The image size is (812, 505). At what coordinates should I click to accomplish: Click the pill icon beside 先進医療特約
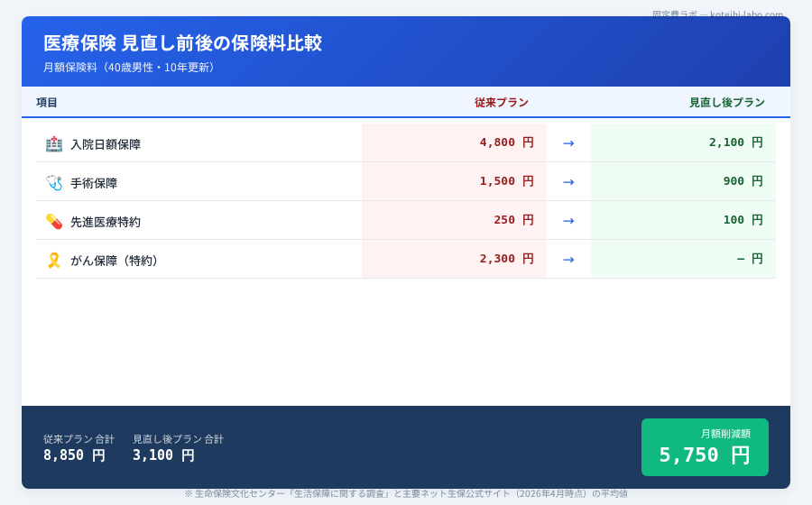pyautogui.click(x=54, y=221)
